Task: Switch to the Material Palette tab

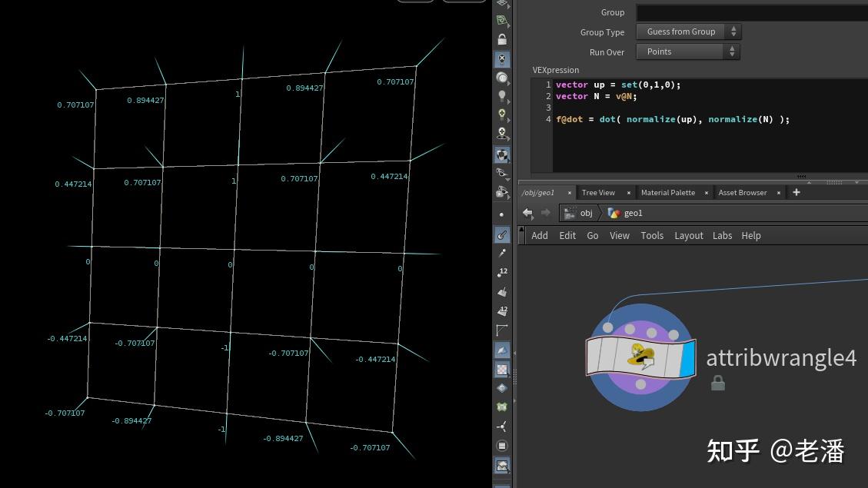Action: pos(668,193)
